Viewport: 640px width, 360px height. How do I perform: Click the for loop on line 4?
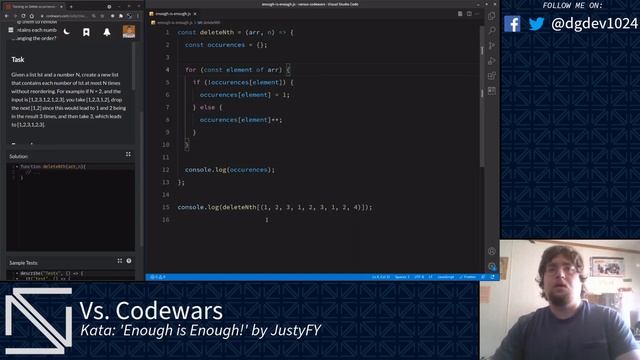[238, 70]
